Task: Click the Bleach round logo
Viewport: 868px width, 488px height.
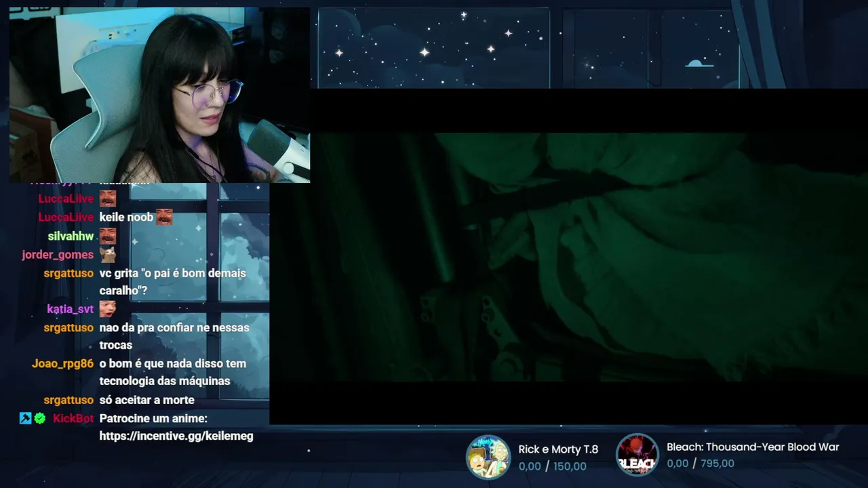Action: (x=637, y=455)
